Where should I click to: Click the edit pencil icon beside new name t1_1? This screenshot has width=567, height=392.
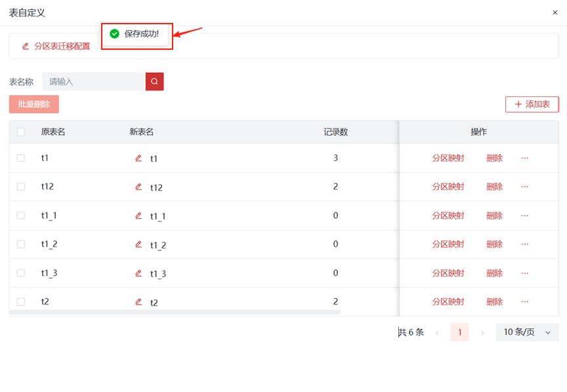[138, 216]
